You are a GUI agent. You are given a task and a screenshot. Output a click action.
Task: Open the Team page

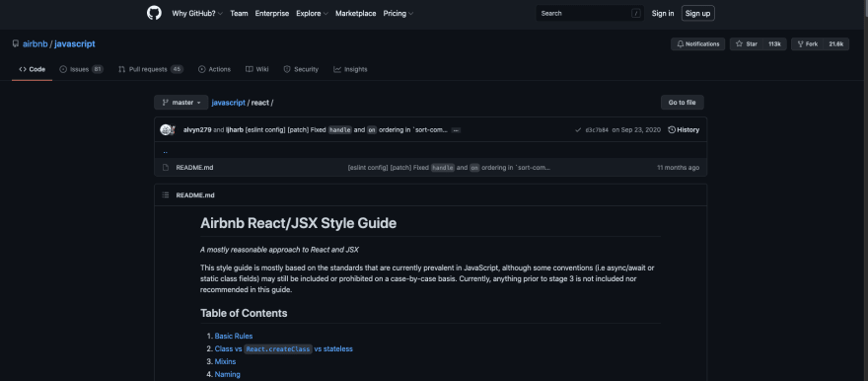point(239,13)
